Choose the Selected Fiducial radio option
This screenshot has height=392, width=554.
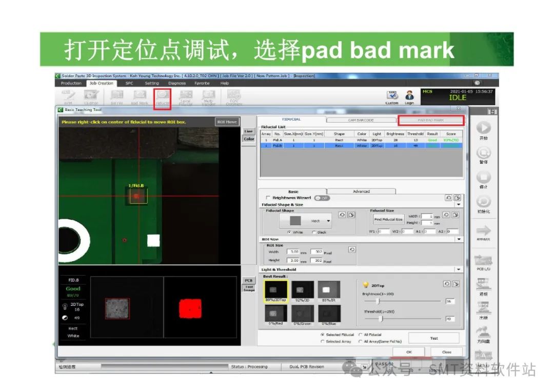(322, 335)
